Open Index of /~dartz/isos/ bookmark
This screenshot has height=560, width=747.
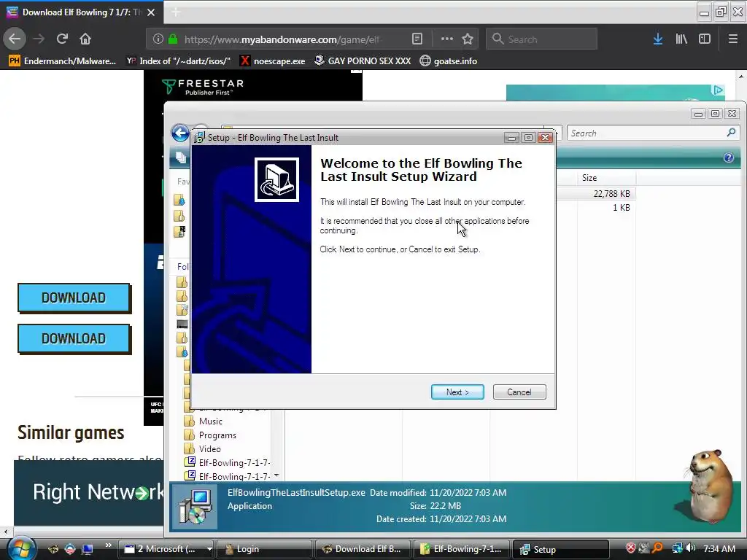pyautogui.click(x=179, y=61)
